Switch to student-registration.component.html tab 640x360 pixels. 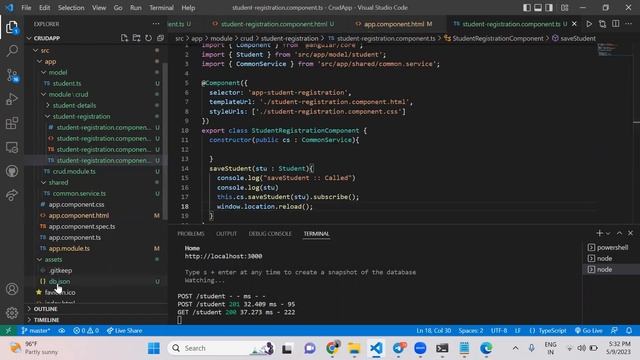pyautogui.click(x=273, y=24)
